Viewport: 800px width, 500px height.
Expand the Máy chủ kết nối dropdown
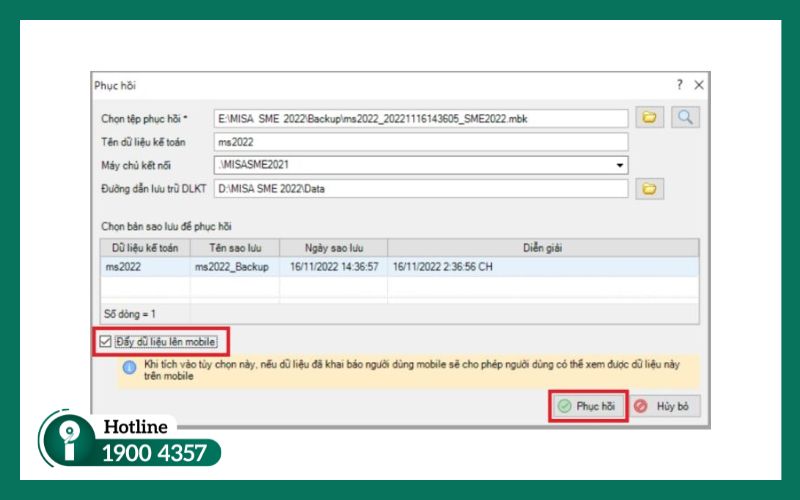(620, 165)
